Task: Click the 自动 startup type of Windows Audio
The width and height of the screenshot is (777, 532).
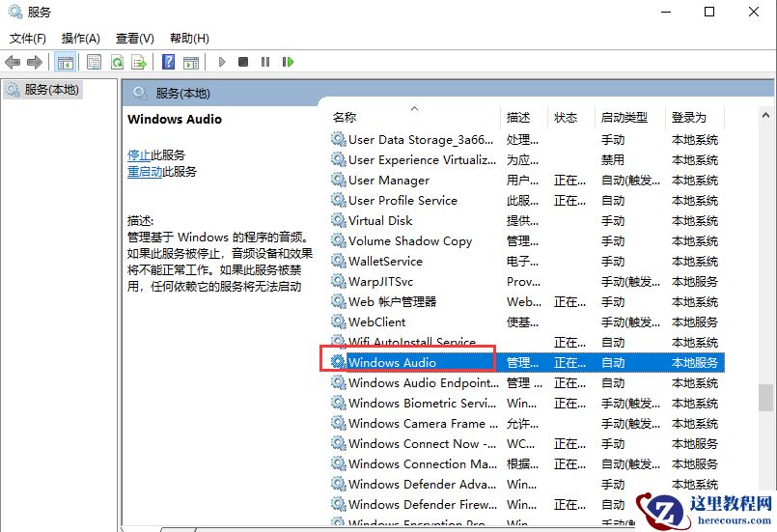Action: [x=613, y=363]
